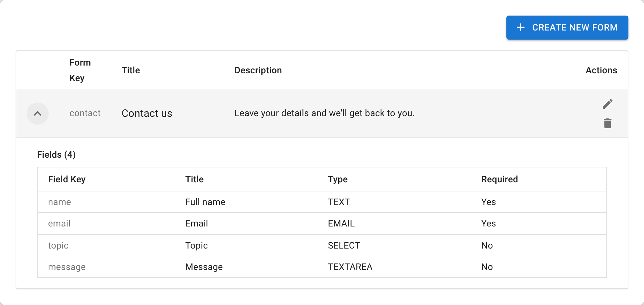Click the EMAIL type cell
The width and height of the screenshot is (644, 305).
(x=341, y=223)
